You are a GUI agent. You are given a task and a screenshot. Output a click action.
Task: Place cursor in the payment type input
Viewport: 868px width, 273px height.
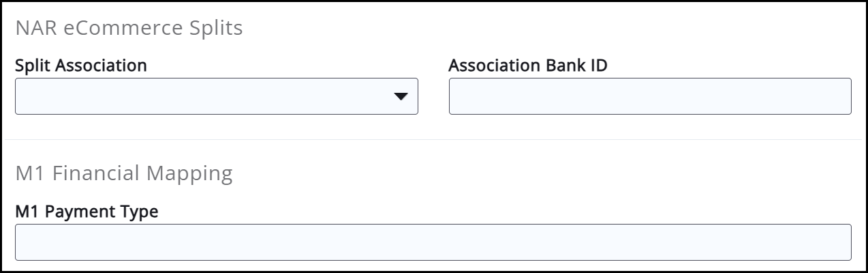[433, 242]
